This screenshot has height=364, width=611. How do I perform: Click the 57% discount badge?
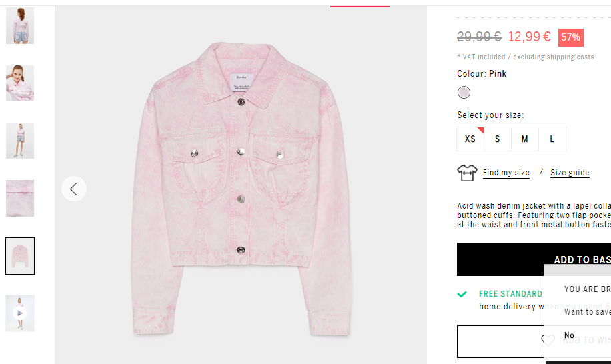571,37
